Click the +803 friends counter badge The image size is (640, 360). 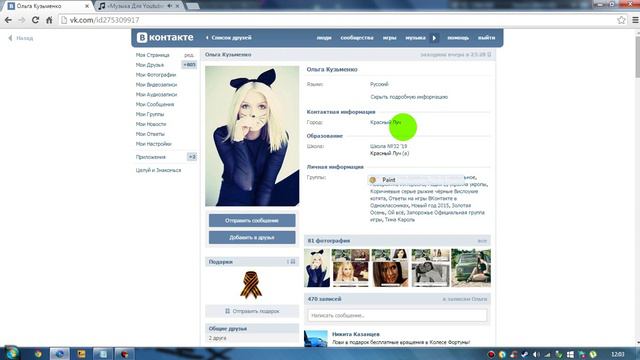click(189, 65)
